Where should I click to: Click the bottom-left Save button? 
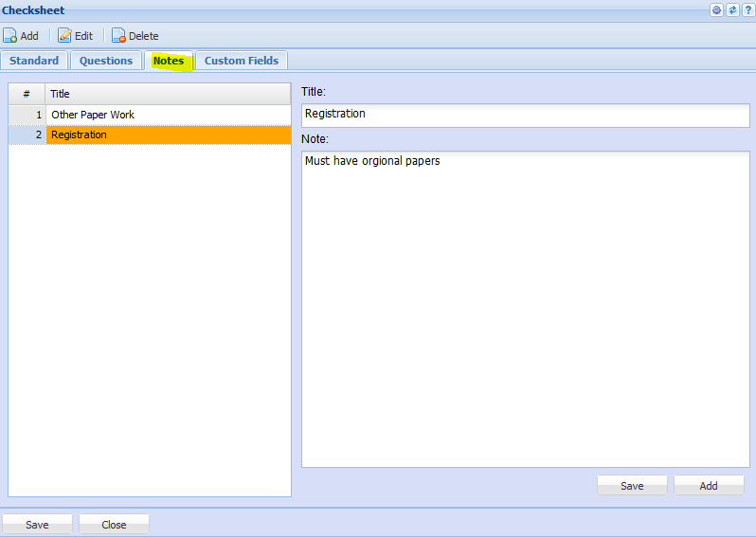point(37,525)
